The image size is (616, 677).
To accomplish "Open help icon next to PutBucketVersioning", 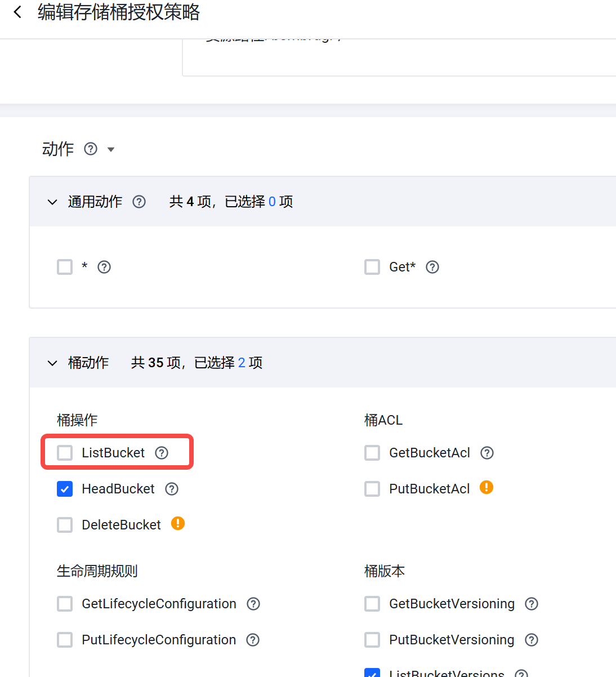I will click(532, 640).
